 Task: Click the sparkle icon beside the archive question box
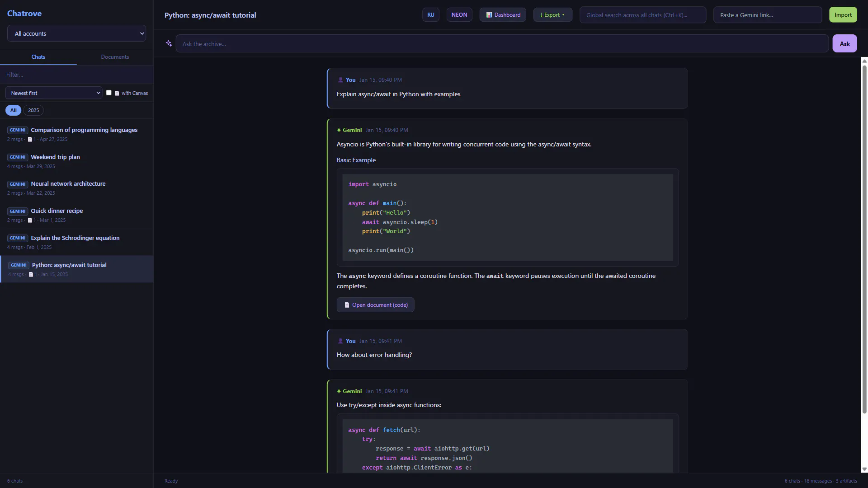pos(169,43)
